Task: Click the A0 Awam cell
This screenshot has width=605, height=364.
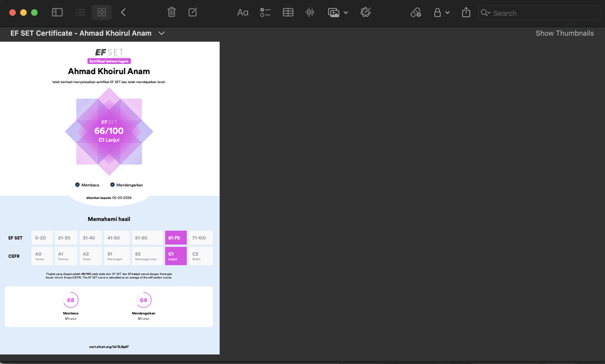Action: pyautogui.click(x=42, y=256)
